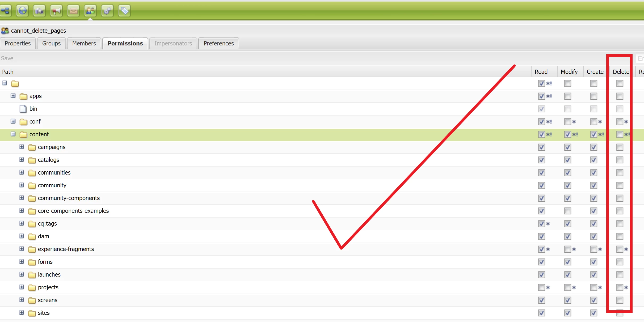Click the blue tag Tagging icon
644x322 pixels.
tap(124, 11)
